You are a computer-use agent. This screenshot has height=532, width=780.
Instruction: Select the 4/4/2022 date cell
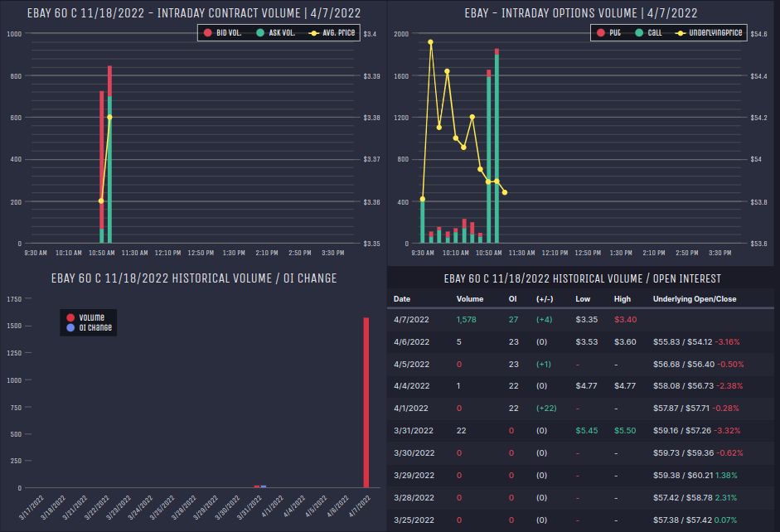pos(411,386)
